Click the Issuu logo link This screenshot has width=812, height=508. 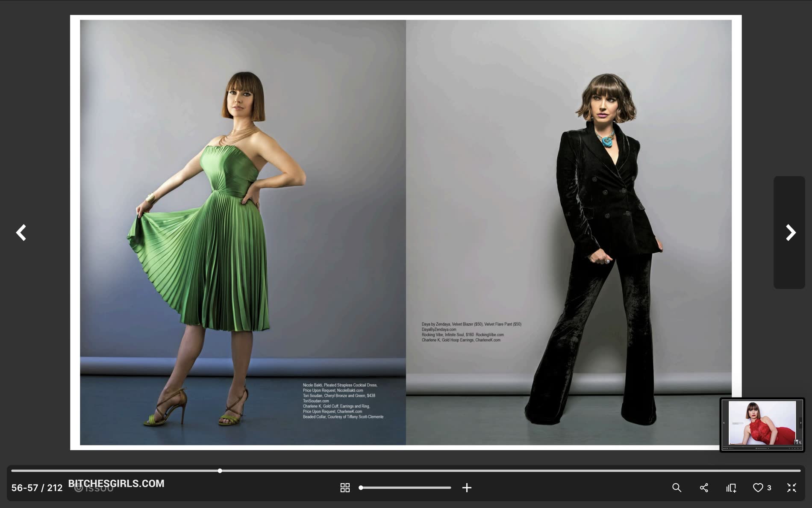click(x=94, y=489)
